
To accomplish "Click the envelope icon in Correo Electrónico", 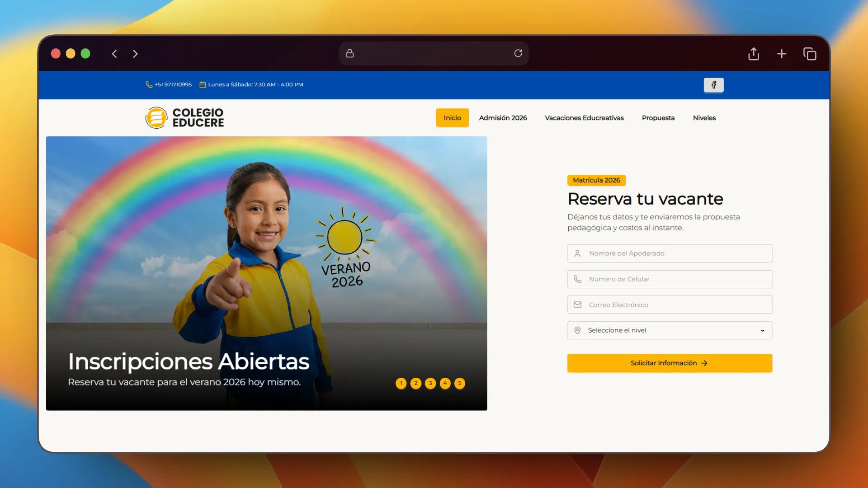I will pyautogui.click(x=577, y=305).
